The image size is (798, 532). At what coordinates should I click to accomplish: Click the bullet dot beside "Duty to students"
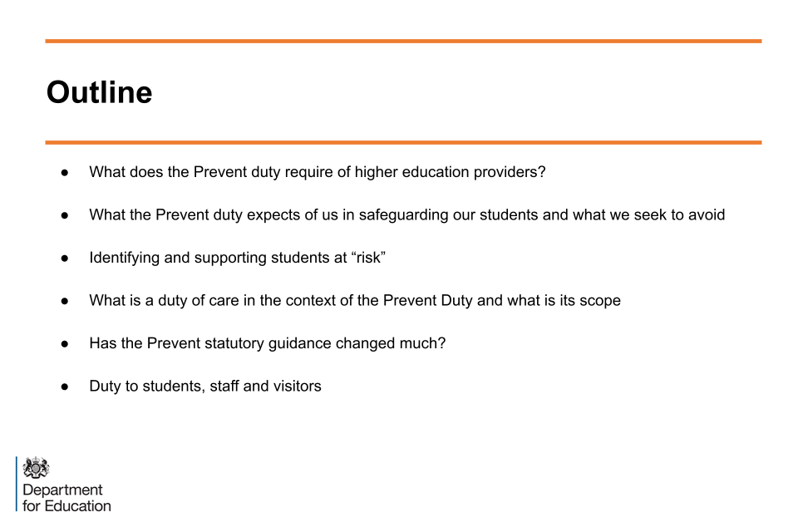[65, 386]
